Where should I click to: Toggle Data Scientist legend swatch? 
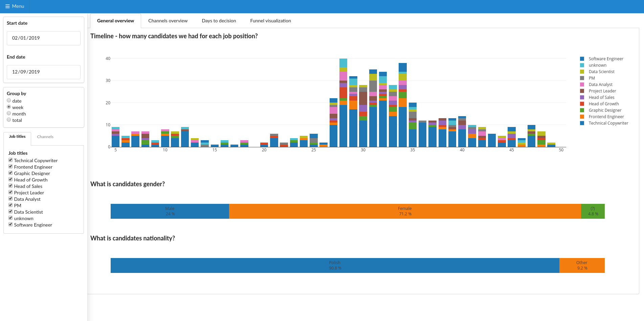[x=582, y=71]
